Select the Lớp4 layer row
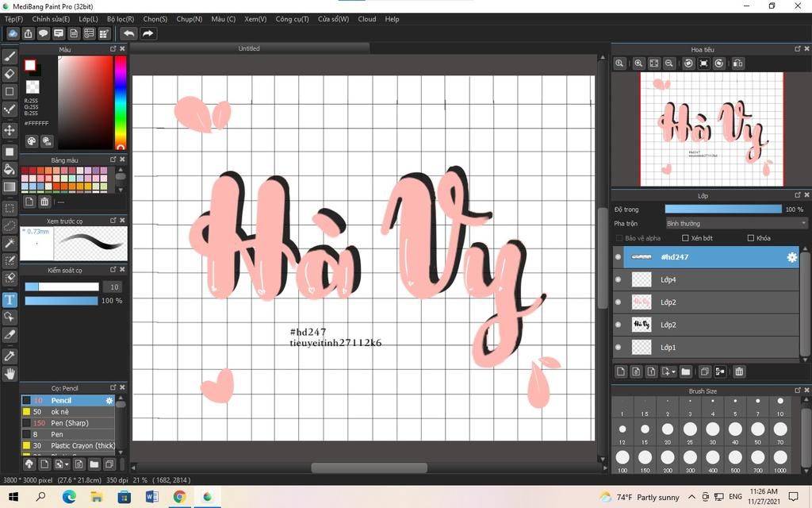Screen dimensions: 812x508 tap(706, 279)
